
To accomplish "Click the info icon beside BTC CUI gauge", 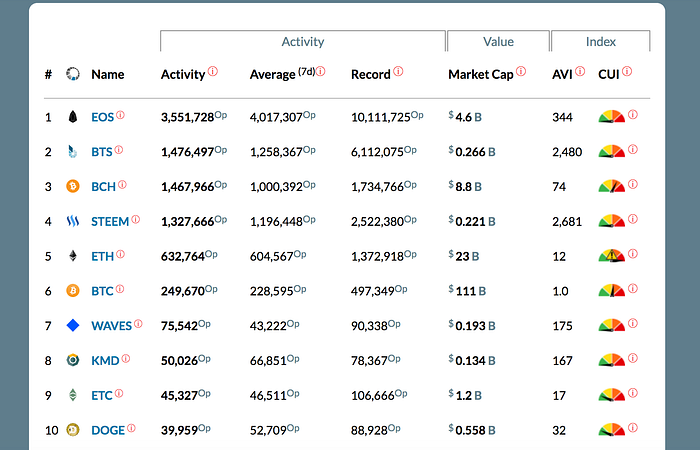I will pyautogui.click(x=633, y=289).
